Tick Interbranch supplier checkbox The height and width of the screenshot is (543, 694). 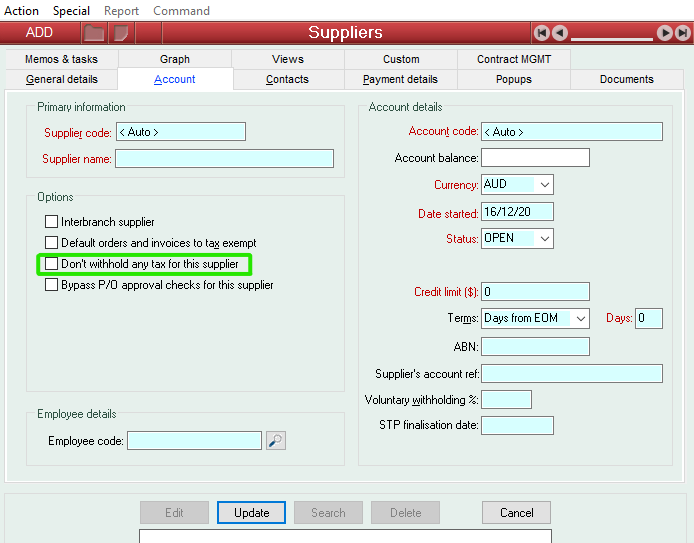(51, 221)
